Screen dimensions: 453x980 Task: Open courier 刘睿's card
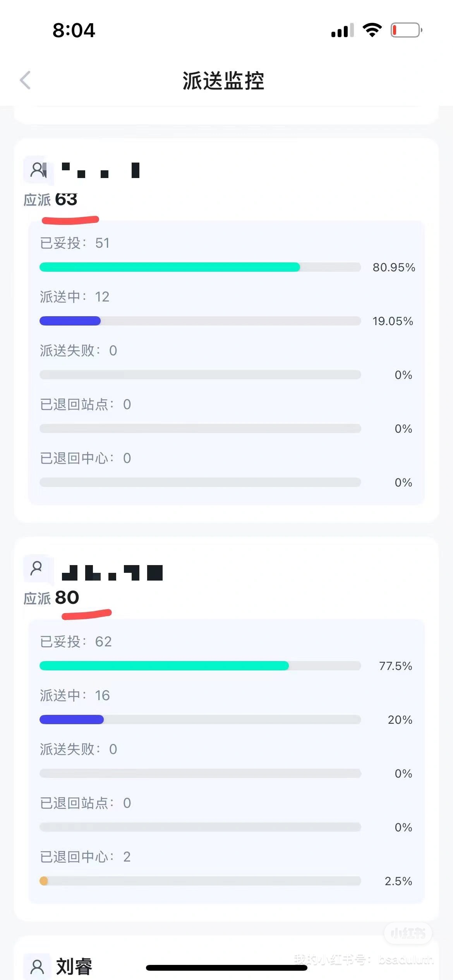226,958
